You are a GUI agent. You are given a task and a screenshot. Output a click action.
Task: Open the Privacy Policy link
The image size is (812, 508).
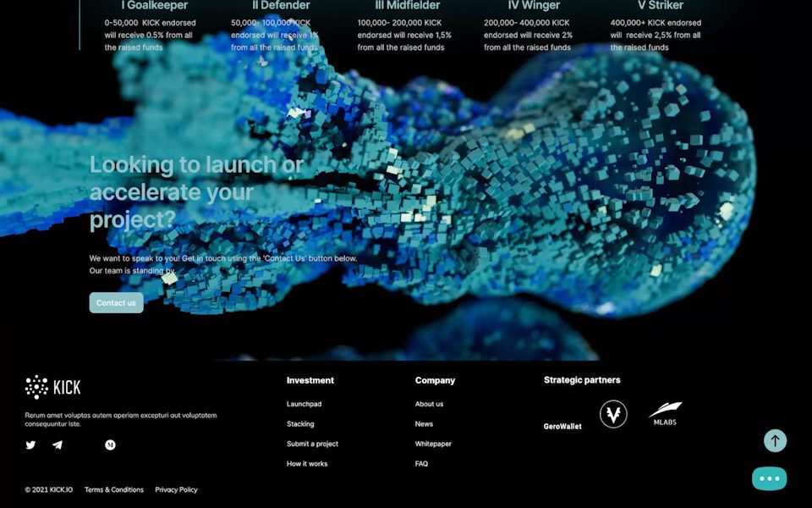point(176,489)
